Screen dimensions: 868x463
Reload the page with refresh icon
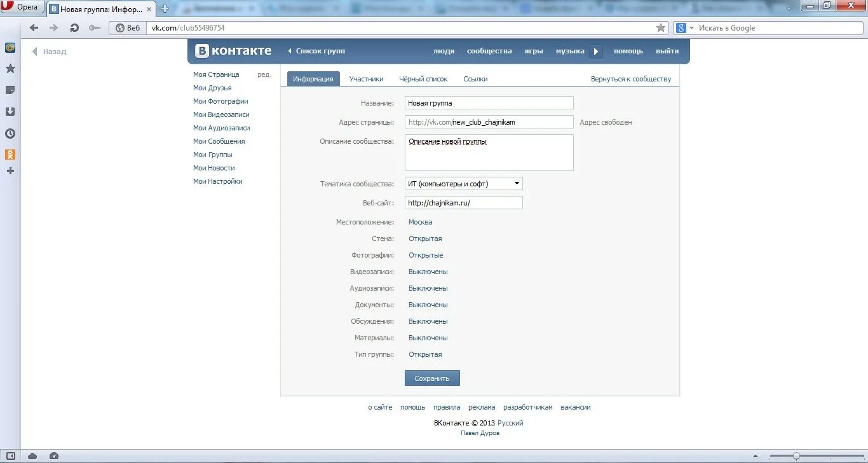(x=74, y=28)
